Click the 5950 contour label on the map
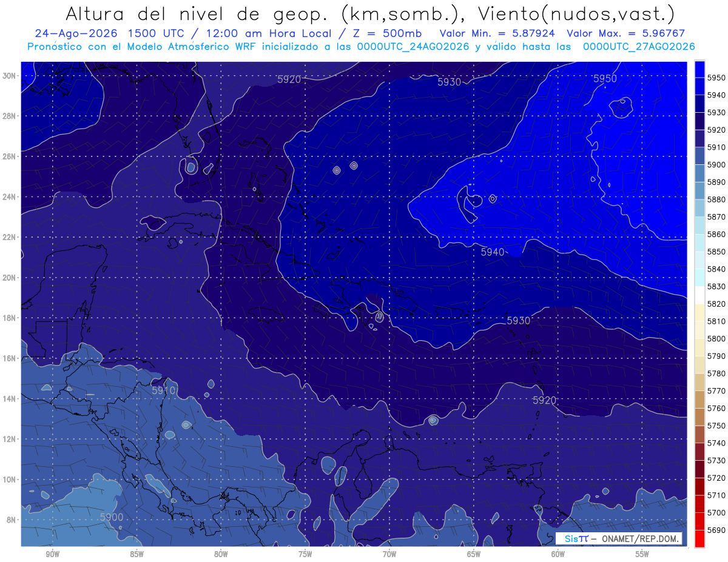 click(605, 79)
